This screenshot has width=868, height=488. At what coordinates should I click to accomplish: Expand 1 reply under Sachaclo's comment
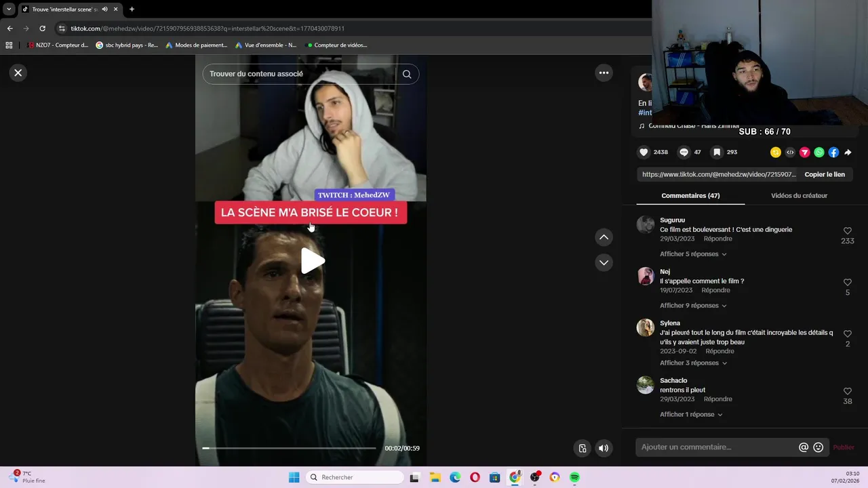(691, 415)
